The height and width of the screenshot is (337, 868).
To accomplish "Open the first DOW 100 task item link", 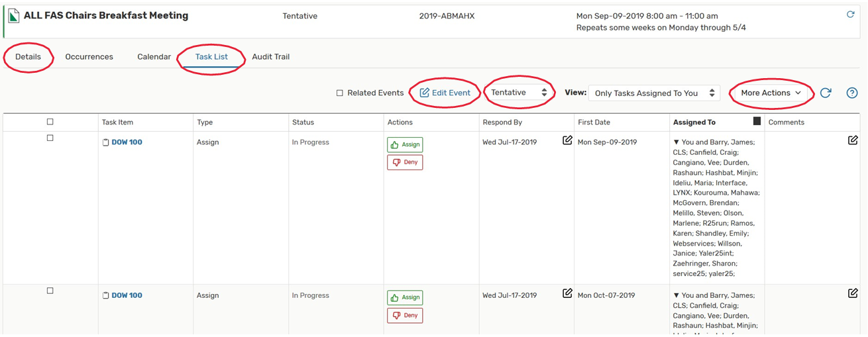I will tap(127, 142).
